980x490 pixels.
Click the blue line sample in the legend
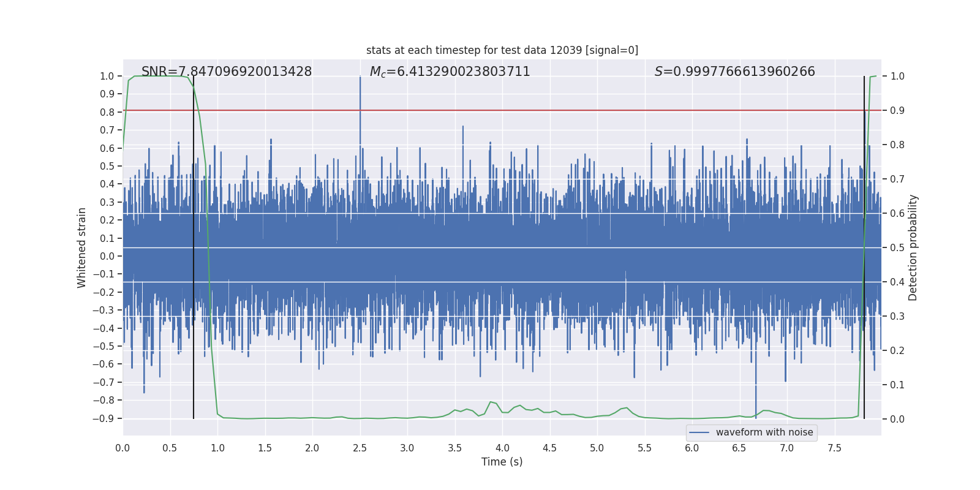699,432
